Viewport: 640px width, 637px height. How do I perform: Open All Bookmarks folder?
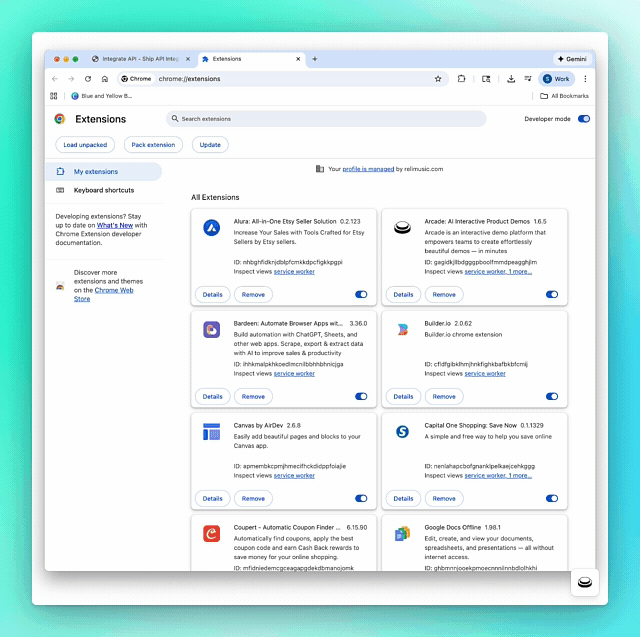click(x=564, y=96)
